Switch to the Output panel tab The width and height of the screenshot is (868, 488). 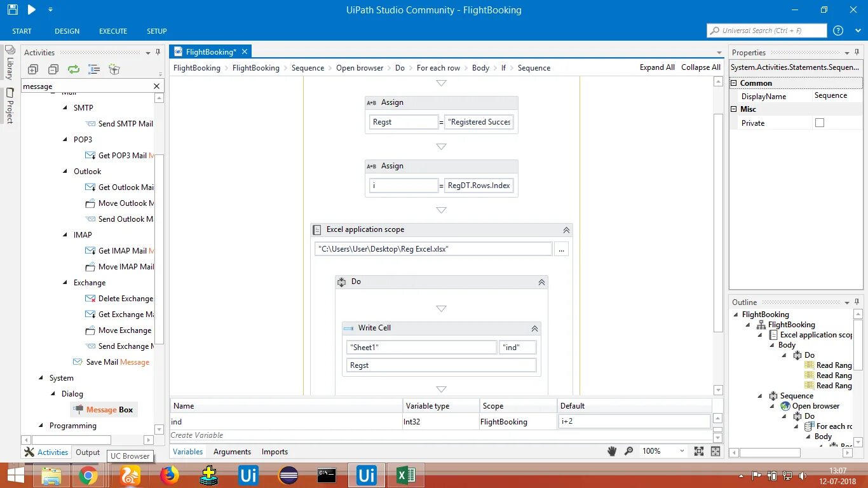88,452
